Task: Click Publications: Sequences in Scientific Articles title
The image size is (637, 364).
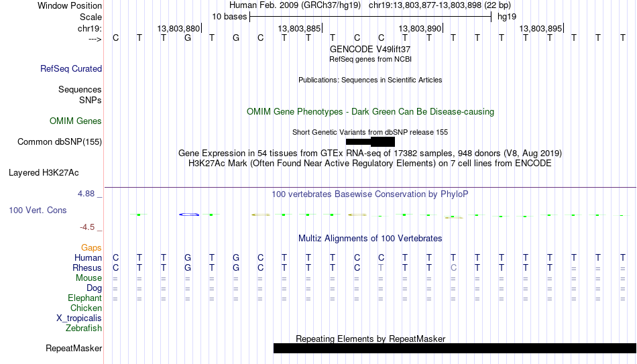Action: pyautogui.click(x=370, y=80)
